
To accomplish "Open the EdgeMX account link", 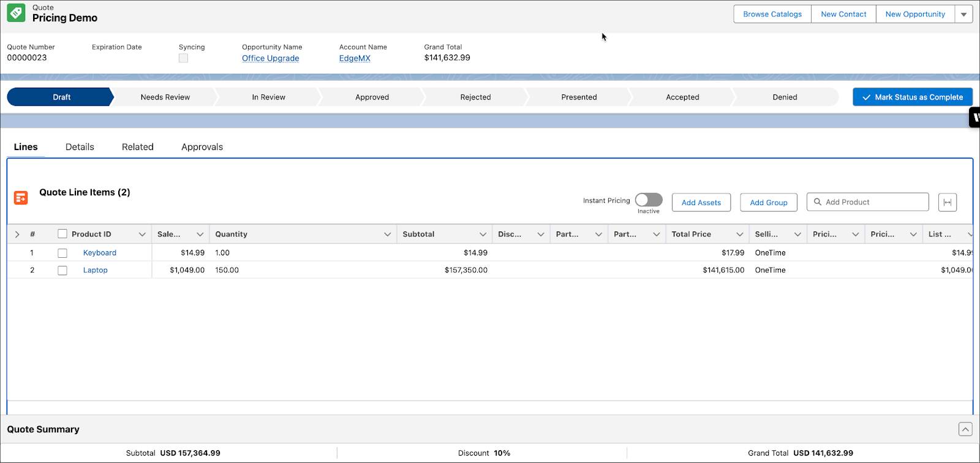I will [x=355, y=58].
